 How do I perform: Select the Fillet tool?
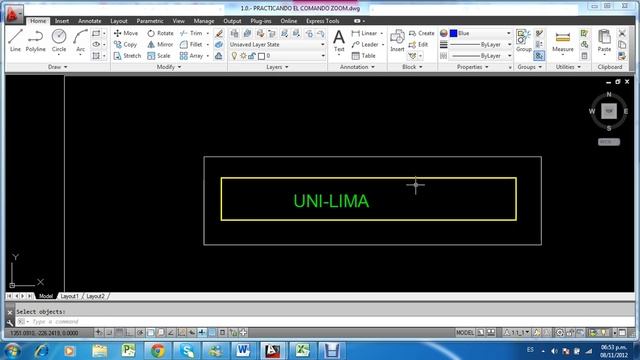tap(191, 44)
